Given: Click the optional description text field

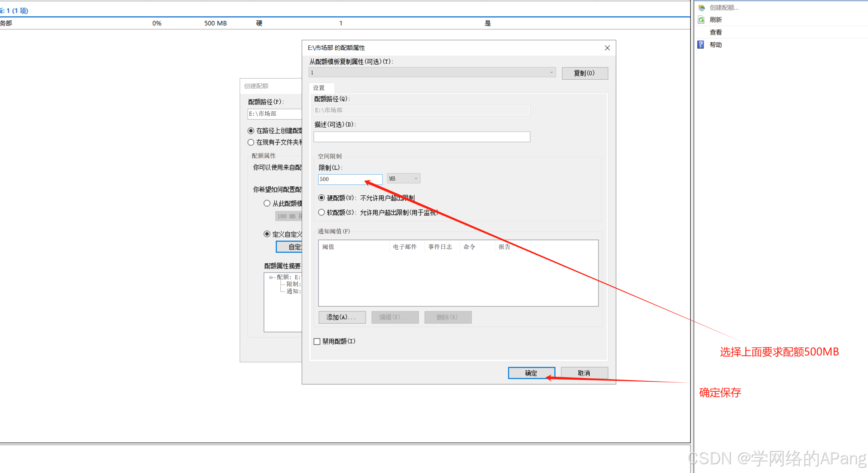Looking at the screenshot, I should [x=421, y=137].
